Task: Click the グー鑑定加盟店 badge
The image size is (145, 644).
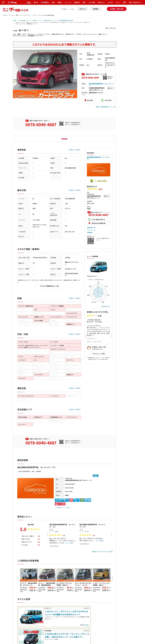Action: 98,181
